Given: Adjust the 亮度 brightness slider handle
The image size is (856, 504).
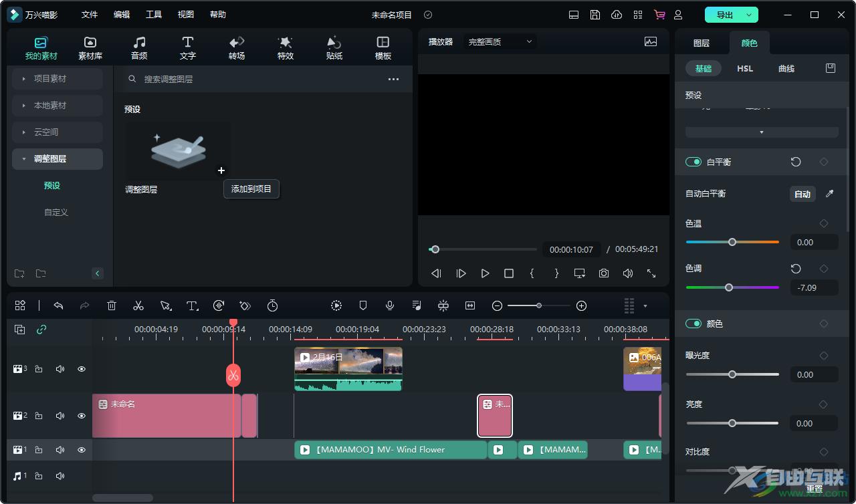Looking at the screenshot, I should click(x=732, y=423).
